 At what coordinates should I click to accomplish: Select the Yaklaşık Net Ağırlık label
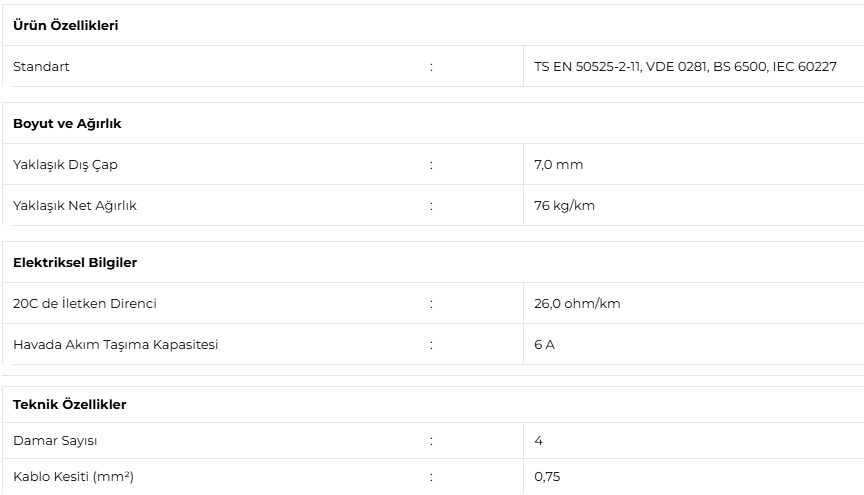(x=75, y=206)
